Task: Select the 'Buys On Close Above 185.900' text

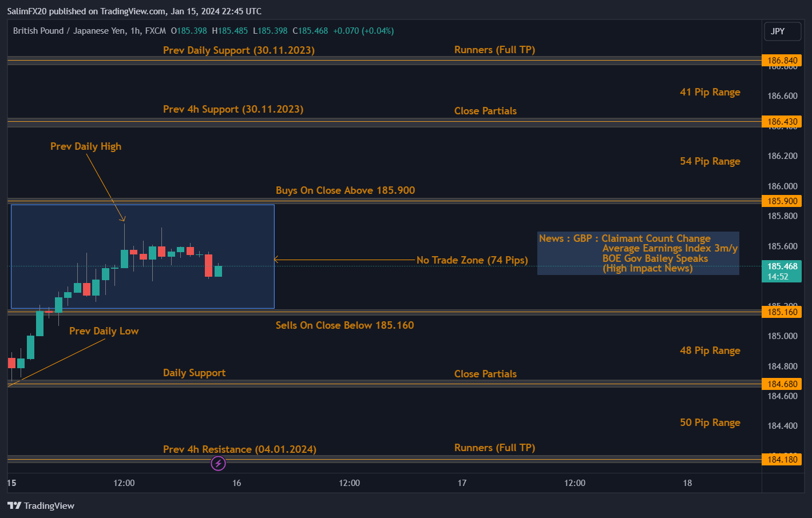Action: click(345, 190)
